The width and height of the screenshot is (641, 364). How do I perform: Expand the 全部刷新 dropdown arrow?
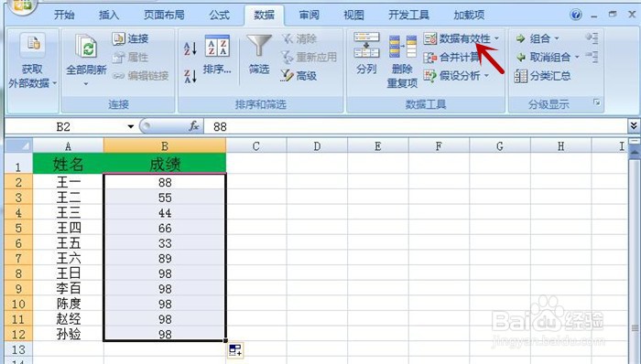(x=86, y=84)
